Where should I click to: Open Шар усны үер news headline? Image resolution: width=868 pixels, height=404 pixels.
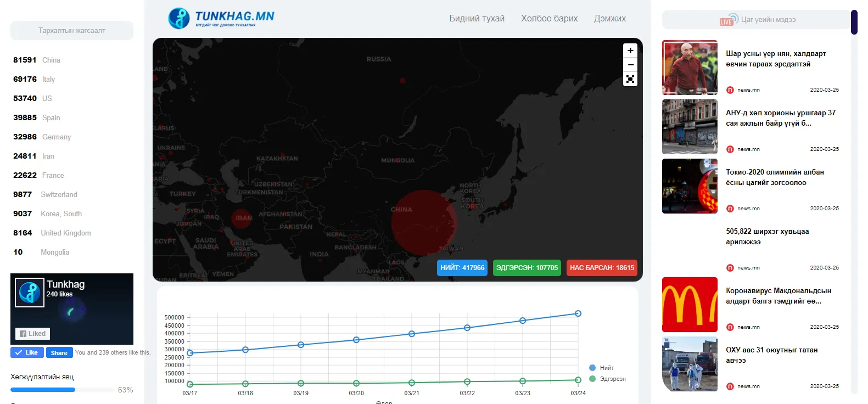pos(776,59)
